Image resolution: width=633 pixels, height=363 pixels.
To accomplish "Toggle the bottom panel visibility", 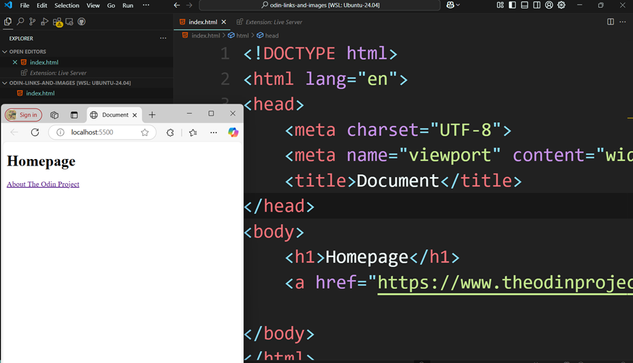I will click(524, 5).
